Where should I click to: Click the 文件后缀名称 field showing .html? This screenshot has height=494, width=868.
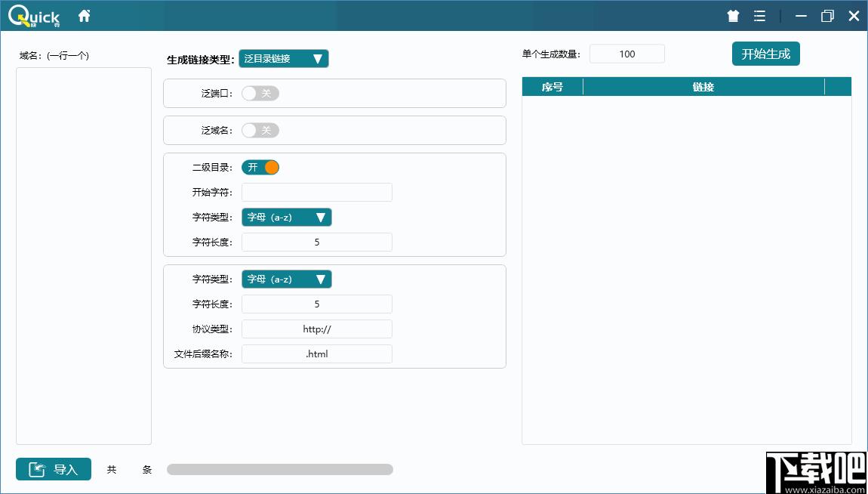pyautogui.click(x=316, y=354)
